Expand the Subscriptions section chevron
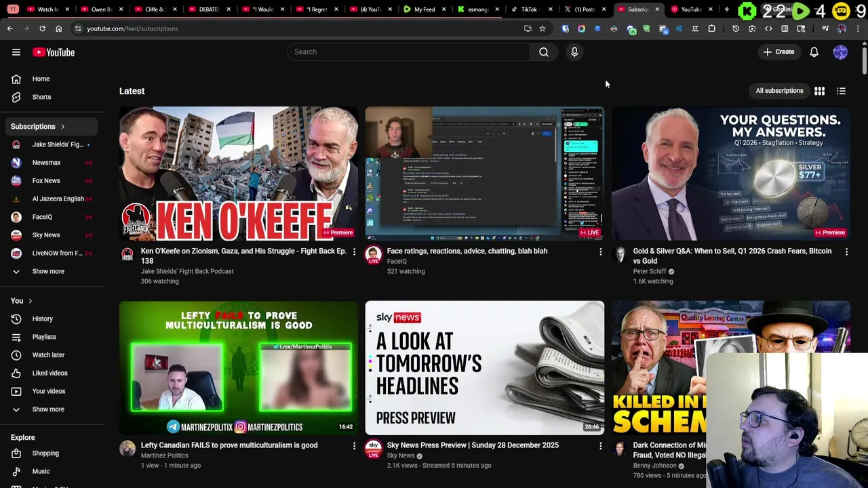Image resolution: width=868 pixels, height=488 pixels. pyautogui.click(x=62, y=127)
